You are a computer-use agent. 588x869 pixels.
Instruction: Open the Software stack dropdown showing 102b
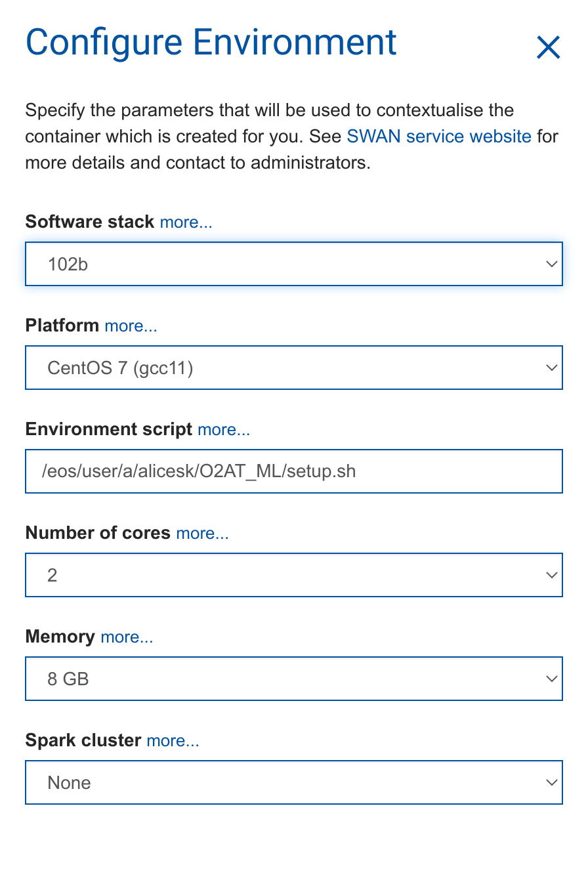tap(293, 265)
